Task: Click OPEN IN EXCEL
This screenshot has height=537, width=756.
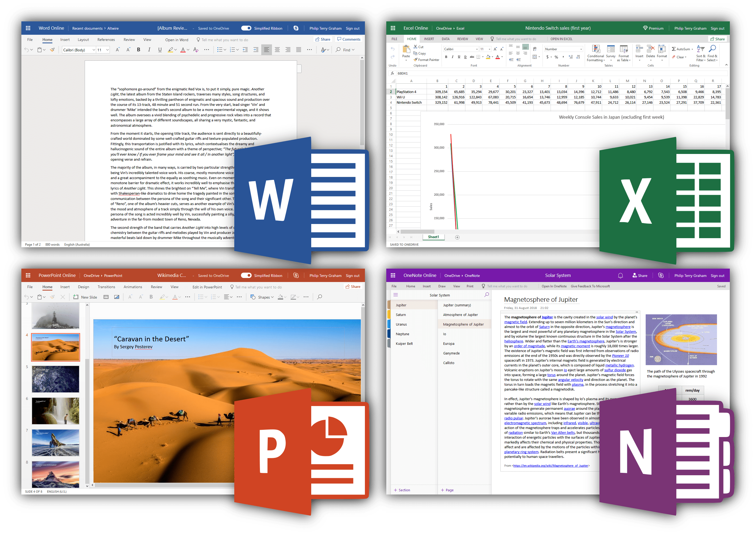Action: click(561, 39)
